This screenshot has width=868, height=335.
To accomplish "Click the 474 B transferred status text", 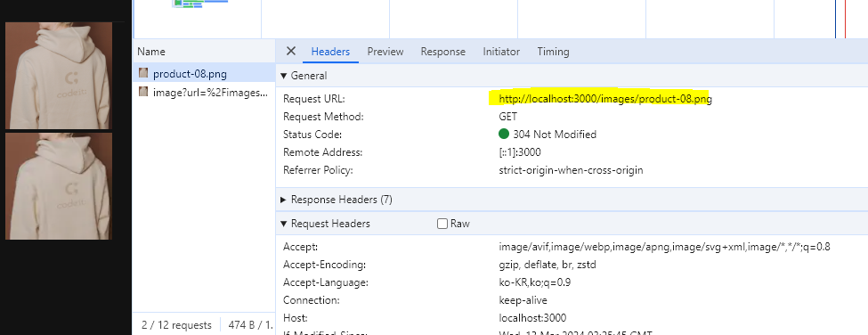I will tap(250, 325).
